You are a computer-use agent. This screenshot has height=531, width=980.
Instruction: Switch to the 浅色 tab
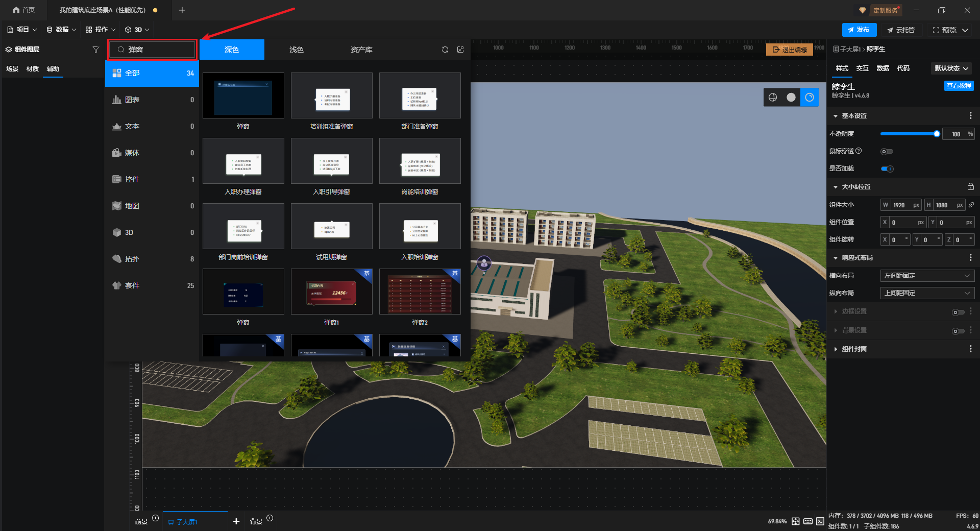tap(297, 50)
